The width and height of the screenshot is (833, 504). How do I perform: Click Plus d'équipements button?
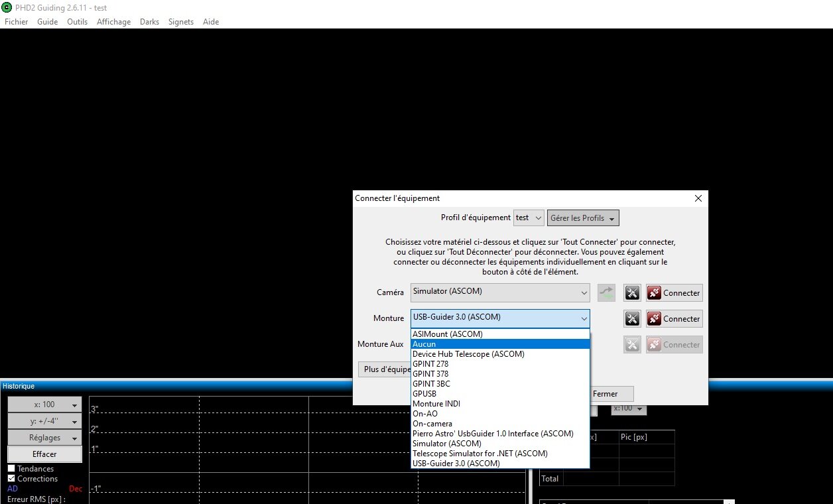point(385,369)
